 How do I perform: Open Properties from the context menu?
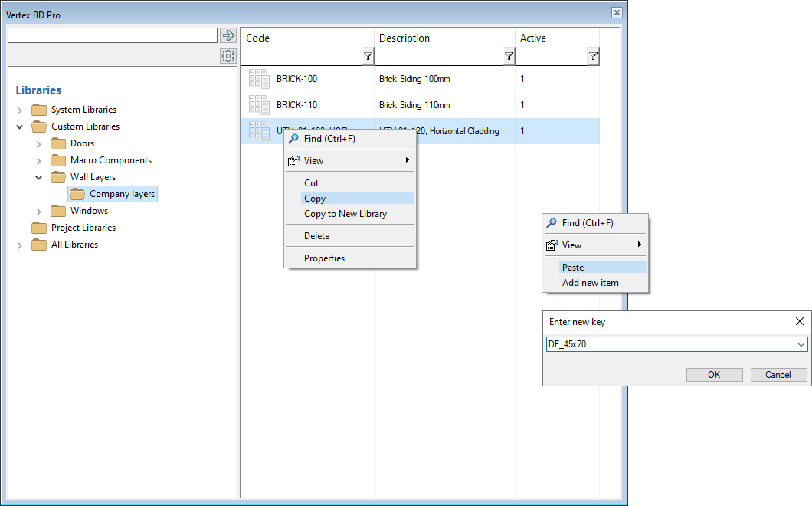click(x=324, y=258)
